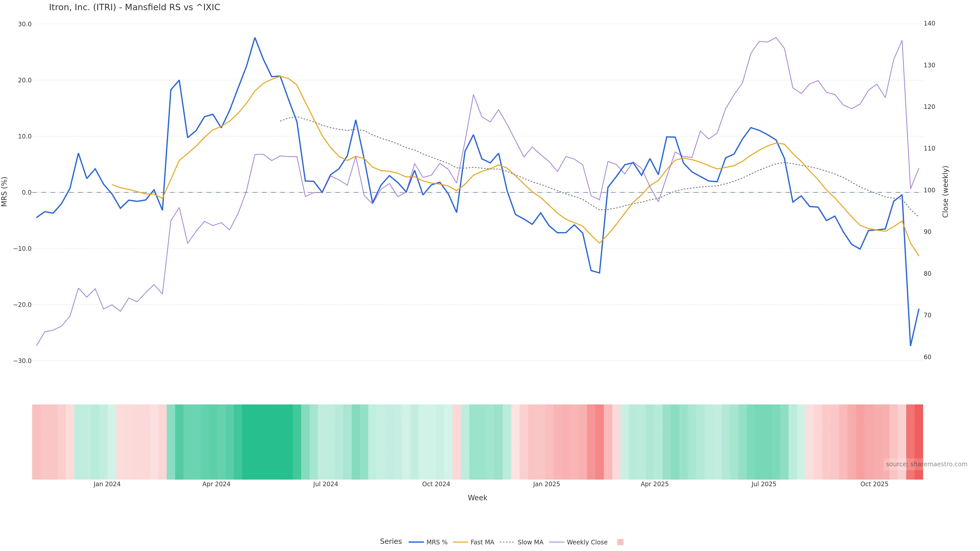Click the Apr 2025 tick label
The height and width of the screenshot is (551, 980).
(654, 484)
